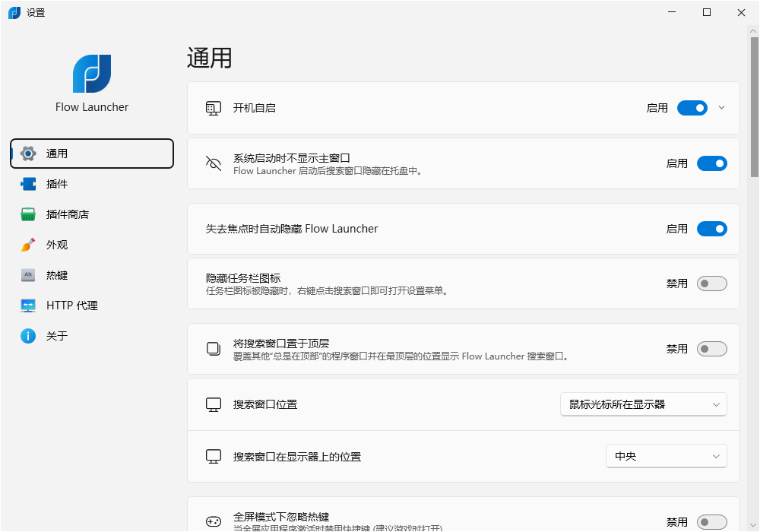
Task: Click the scrollbar up arrow
Action: click(754, 31)
